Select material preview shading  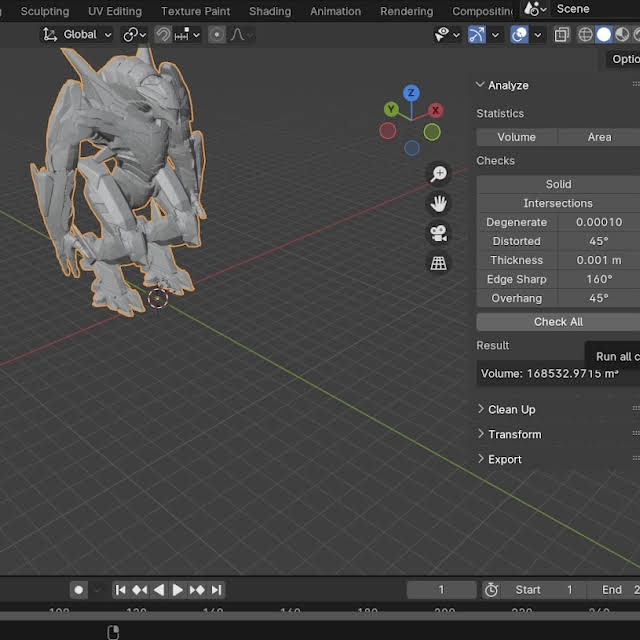622,35
